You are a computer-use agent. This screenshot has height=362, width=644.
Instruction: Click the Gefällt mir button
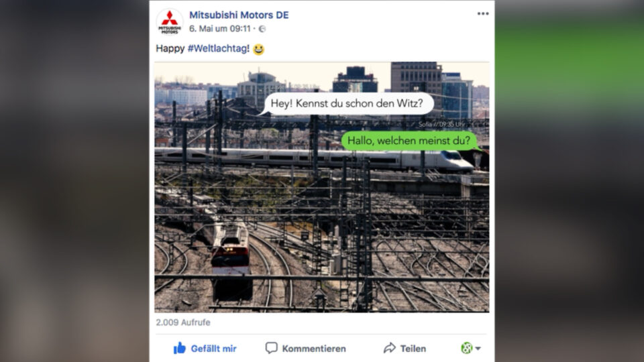click(205, 349)
